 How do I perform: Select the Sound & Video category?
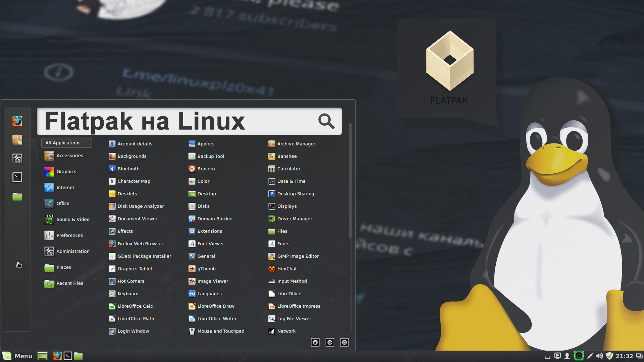[73, 220]
